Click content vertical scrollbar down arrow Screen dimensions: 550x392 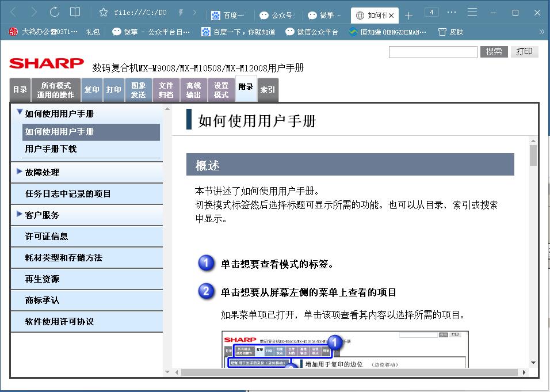(533, 363)
